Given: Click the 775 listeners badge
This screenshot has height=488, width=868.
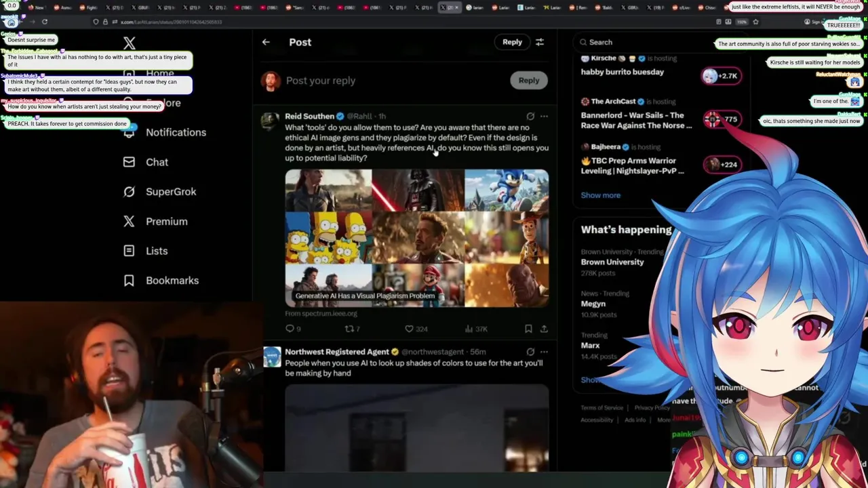Looking at the screenshot, I should point(721,119).
